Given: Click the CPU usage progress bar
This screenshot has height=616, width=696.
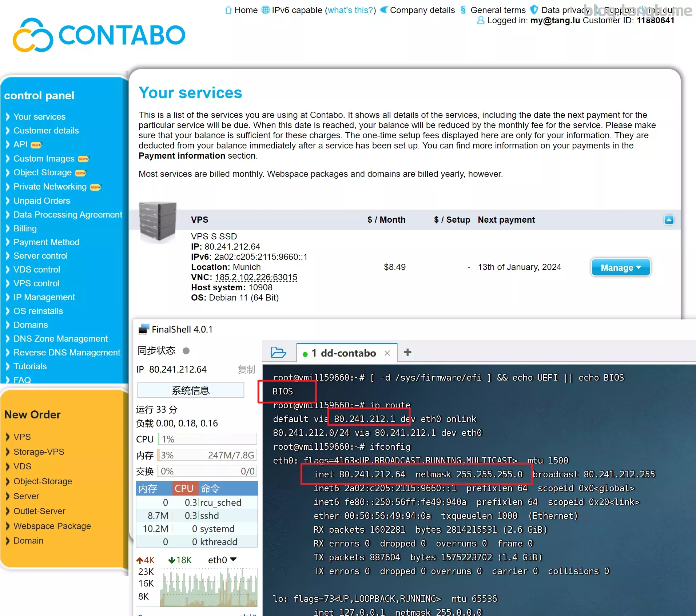Looking at the screenshot, I should coord(208,439).
